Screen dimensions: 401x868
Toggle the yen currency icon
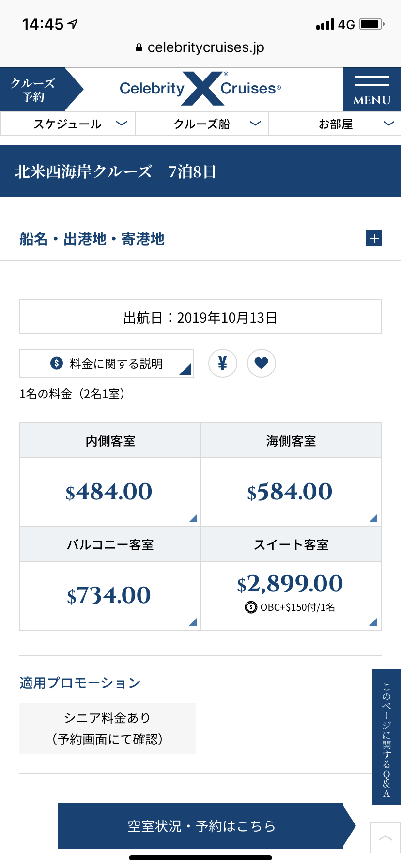(x=223, y=363)
